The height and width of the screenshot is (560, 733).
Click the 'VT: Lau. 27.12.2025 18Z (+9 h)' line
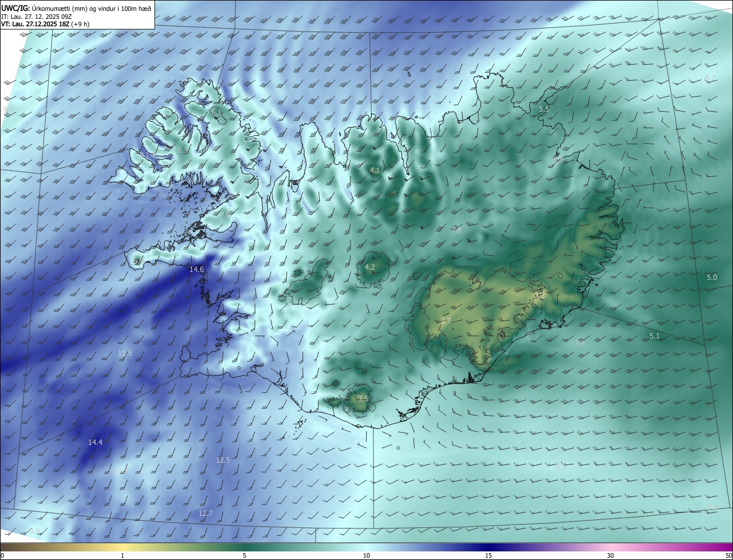(x=45, y=24)
